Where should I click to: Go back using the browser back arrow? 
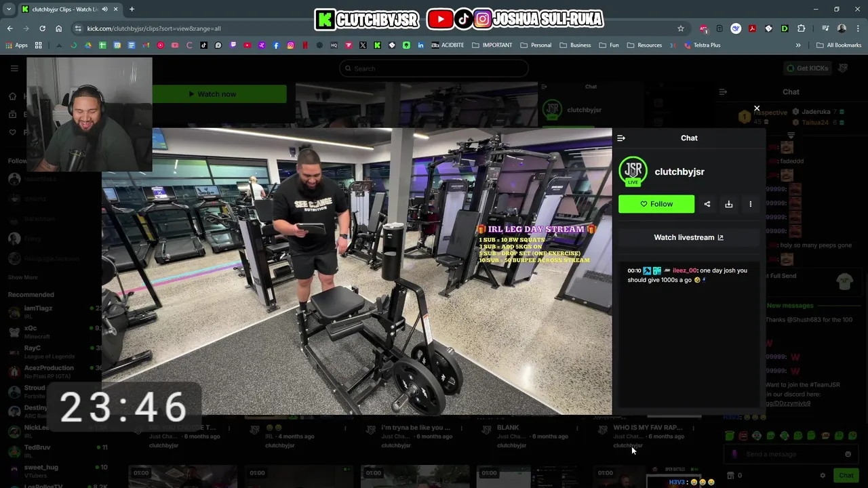pyautogui.click(x=10, y=28)
